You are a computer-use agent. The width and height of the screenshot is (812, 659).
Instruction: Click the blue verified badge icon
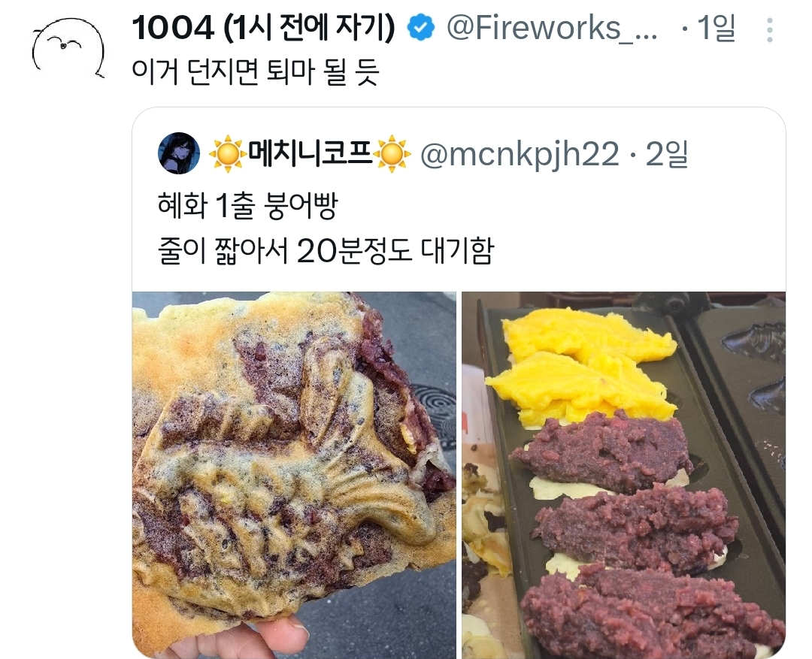click(x=420, y=28)
